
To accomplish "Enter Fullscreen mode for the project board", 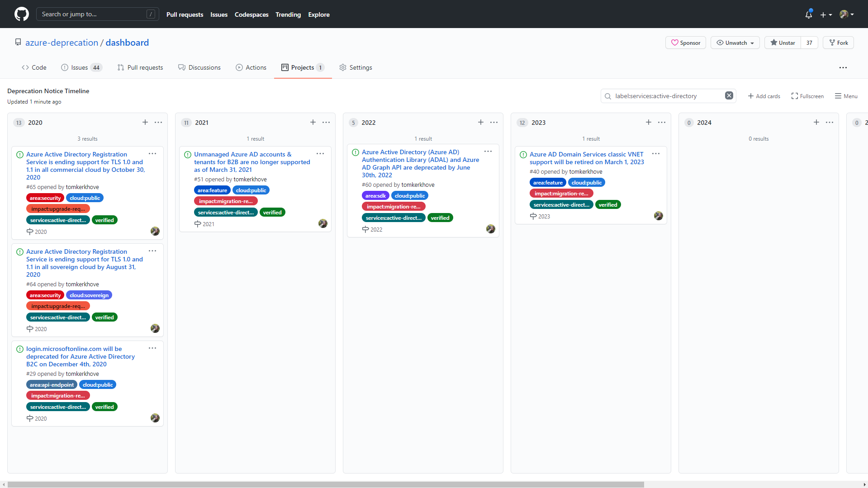I will click(x=807, y=96).
